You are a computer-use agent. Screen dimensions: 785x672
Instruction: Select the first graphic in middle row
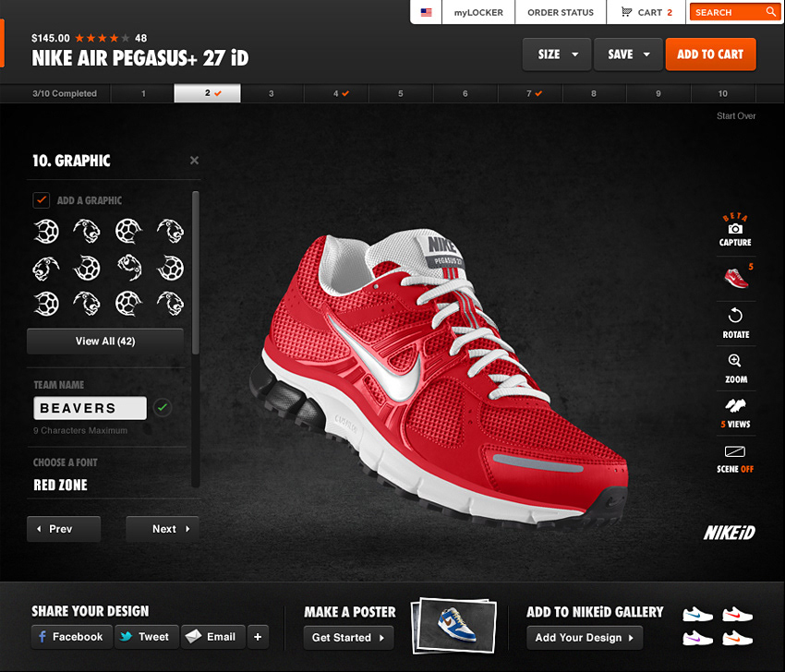coord(46,268)
